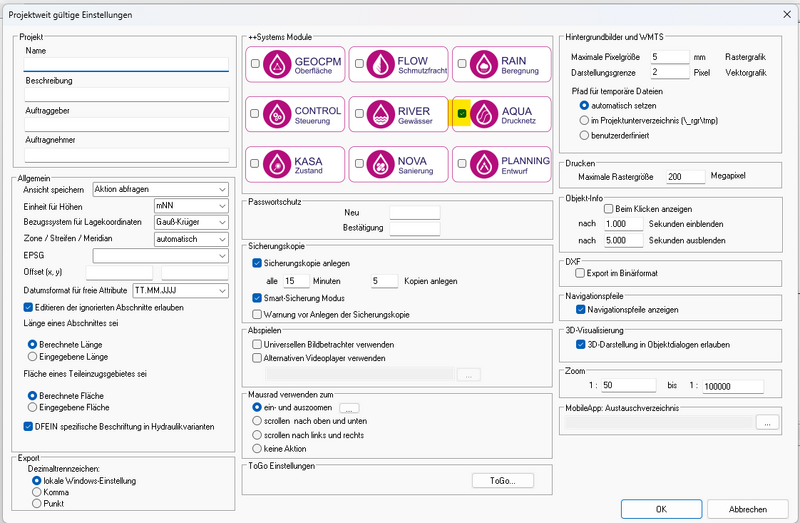Enable Alternativen Videoplayer verwenden
Screen dimensions: 800x523
pyautogui.click(x=257, y=358)
